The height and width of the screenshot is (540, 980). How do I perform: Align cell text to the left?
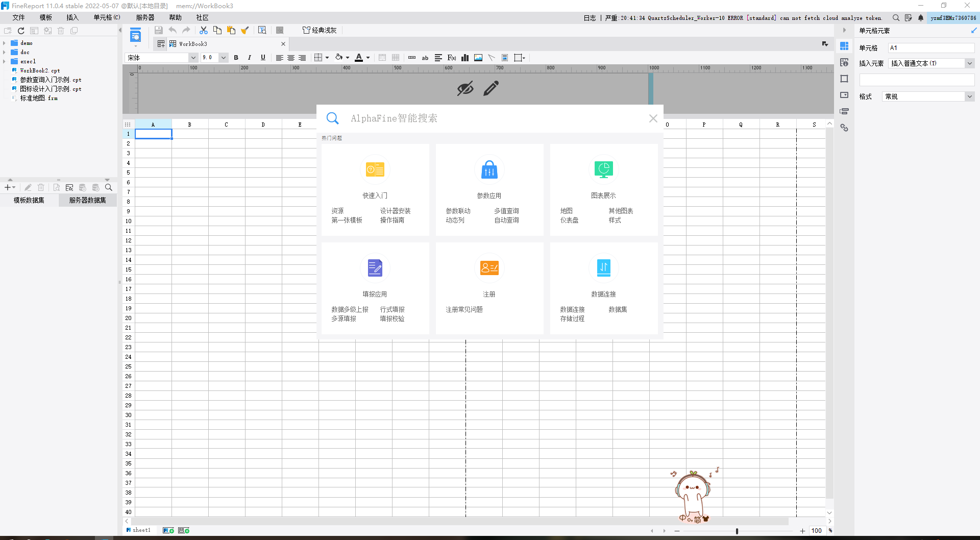pyautogui.click(x=280, y=58)
